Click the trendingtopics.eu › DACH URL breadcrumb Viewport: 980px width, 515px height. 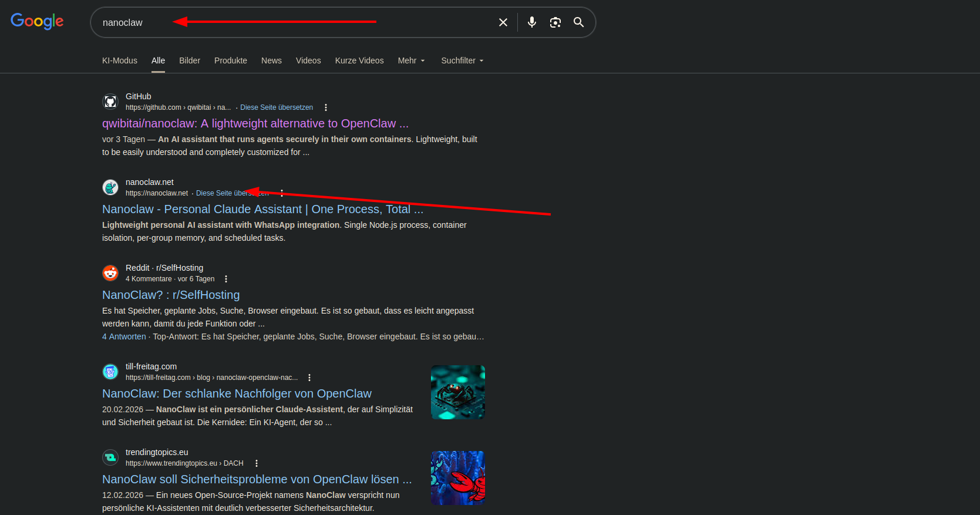tap(184, 463)
